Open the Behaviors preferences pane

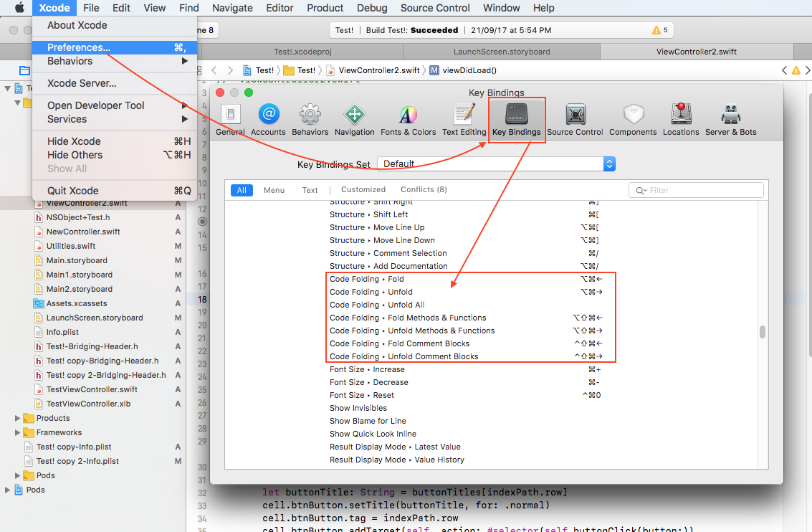pyautogui.click(x=310, y=120)
